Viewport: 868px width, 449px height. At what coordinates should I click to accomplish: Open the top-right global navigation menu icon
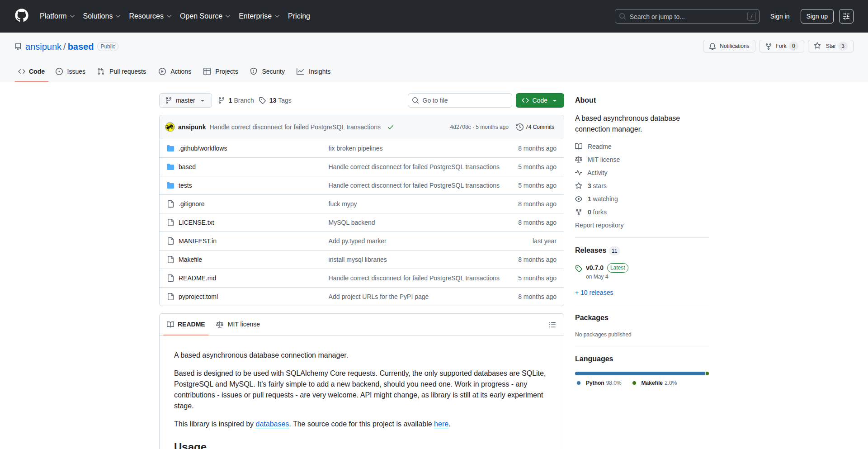point(846,16)
